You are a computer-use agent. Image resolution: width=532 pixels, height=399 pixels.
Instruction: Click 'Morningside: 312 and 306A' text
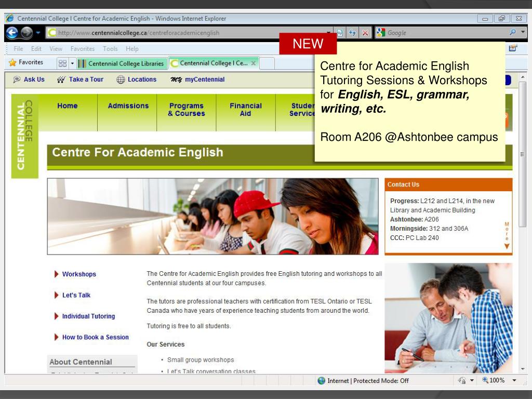[x=429, y=229]
